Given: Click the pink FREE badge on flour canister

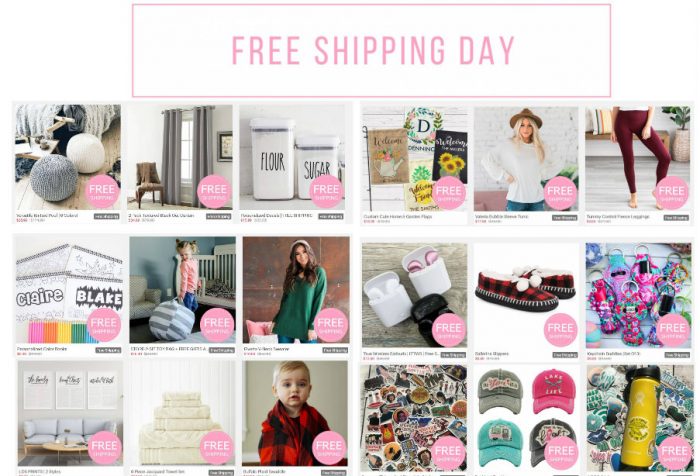Looking at the screenshot, I should click(326, 191).
